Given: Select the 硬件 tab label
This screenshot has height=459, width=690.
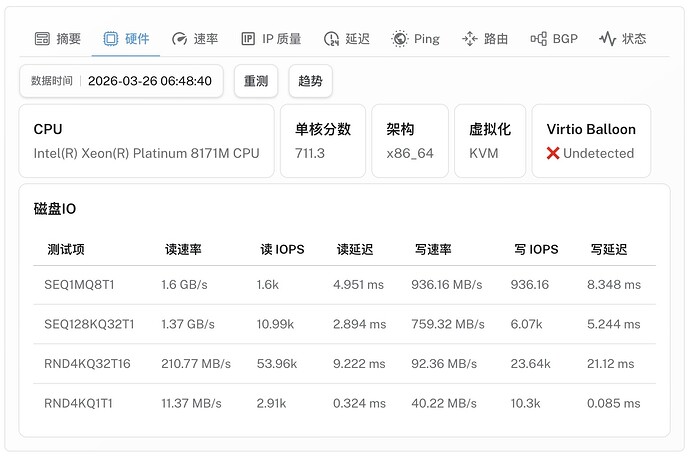Looking at the screenshot, I should point(137,39).
